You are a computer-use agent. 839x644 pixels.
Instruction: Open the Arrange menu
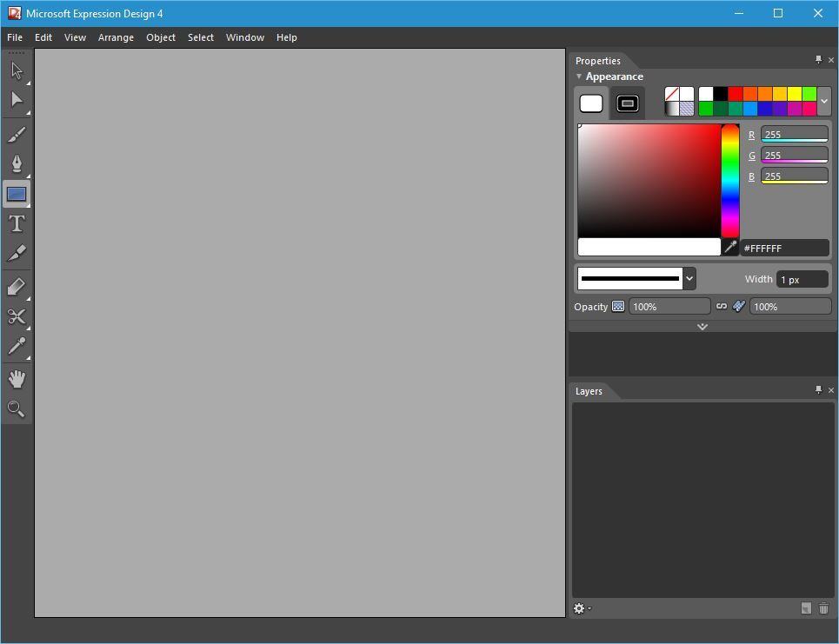116,37
